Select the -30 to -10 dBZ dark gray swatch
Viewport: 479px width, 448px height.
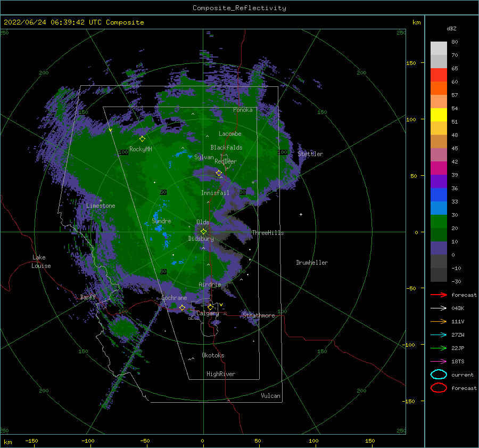[439, 275]
